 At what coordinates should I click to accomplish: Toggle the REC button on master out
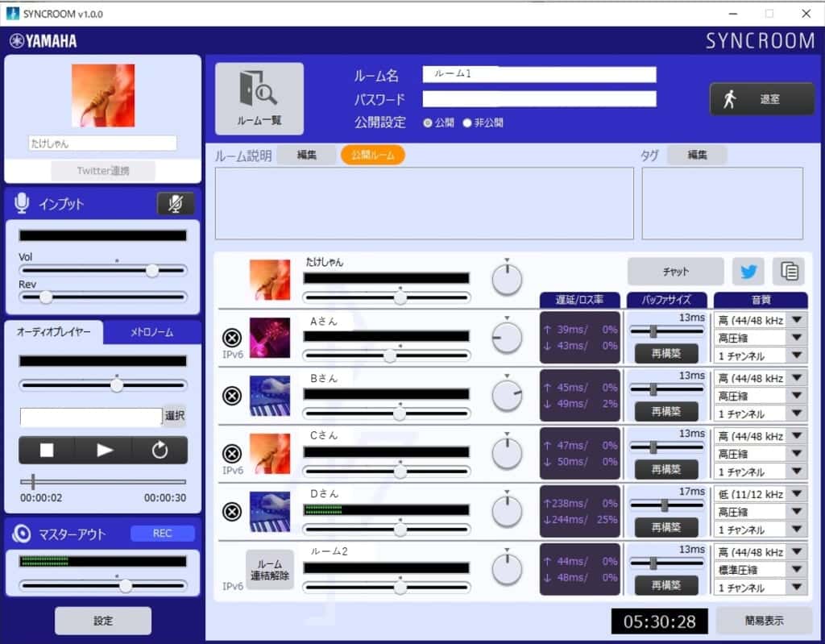tap(163, 534)
